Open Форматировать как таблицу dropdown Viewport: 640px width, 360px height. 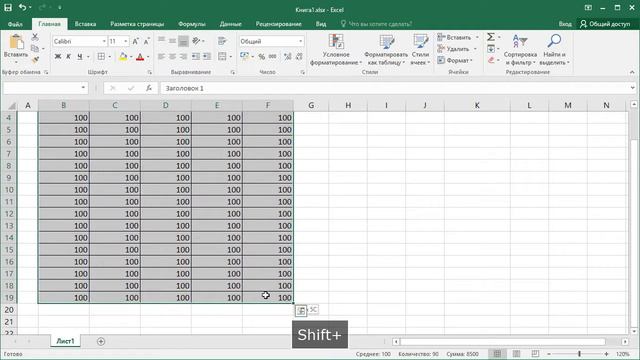tap(386, 50)
